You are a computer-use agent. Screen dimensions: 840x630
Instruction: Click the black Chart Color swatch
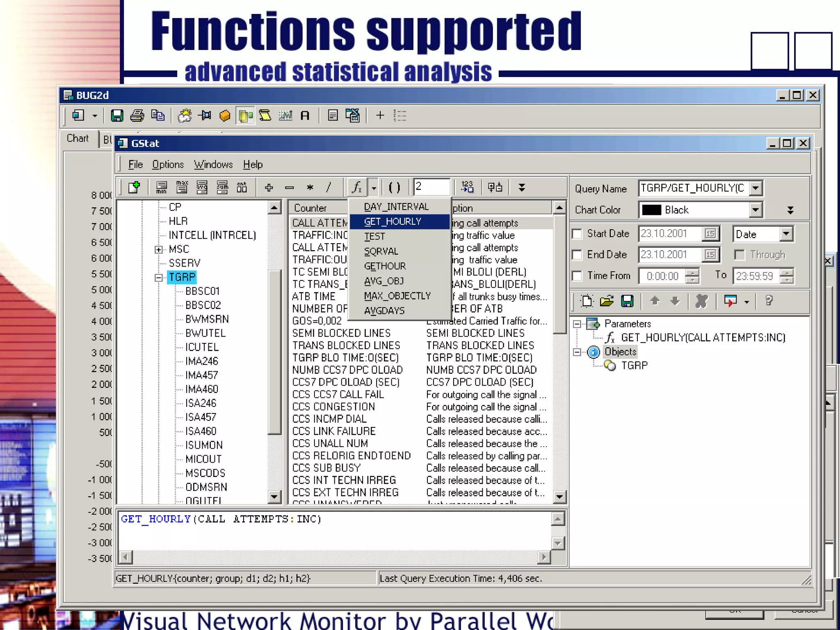pos(651,210)
